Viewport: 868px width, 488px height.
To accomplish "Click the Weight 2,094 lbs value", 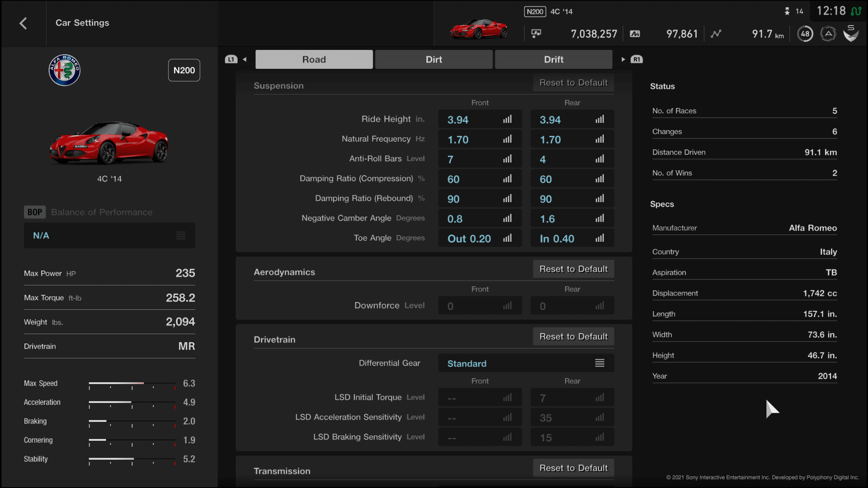I will pos(180,322).
